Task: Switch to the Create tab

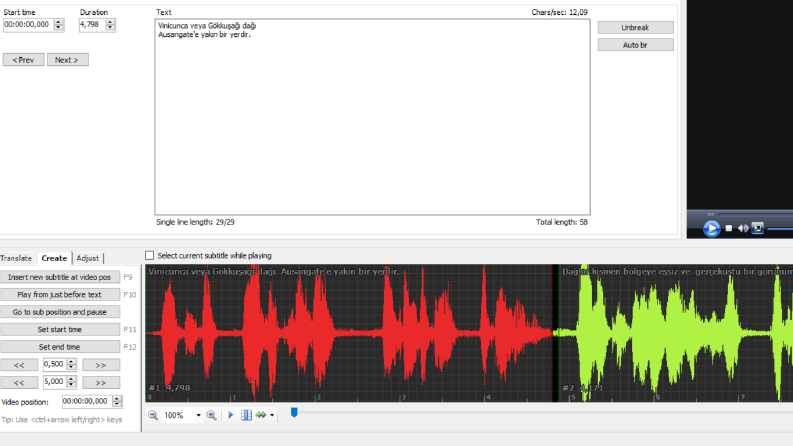Action: (54, 258)
